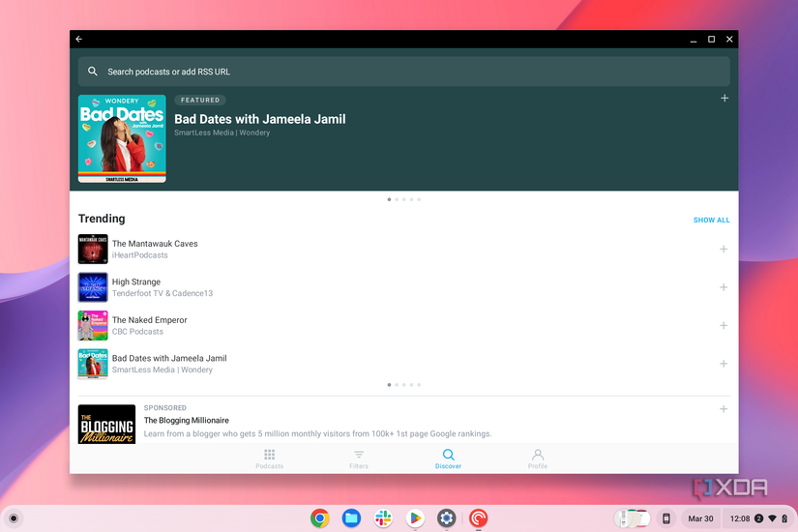This screenshot has width=798, height=532.
Task: Open The Blogging Millionaire sponsored artwork
Action: (x=106, y=424)
